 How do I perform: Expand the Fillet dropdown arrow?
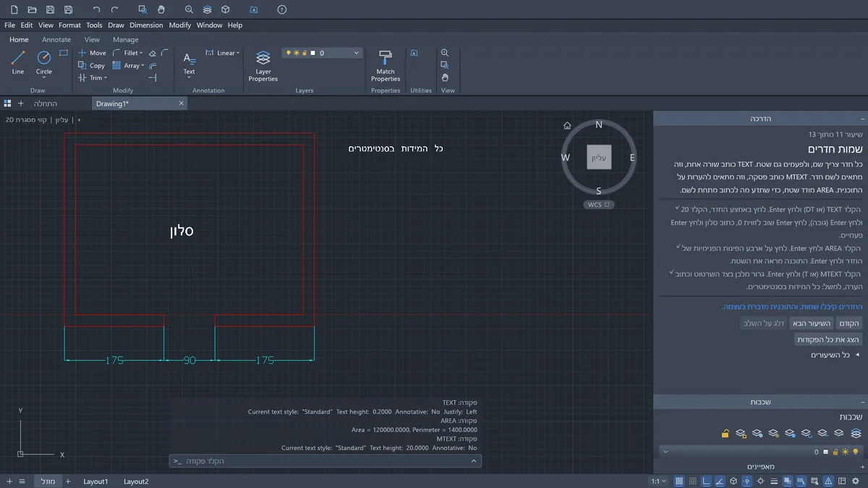pos(141,53)
